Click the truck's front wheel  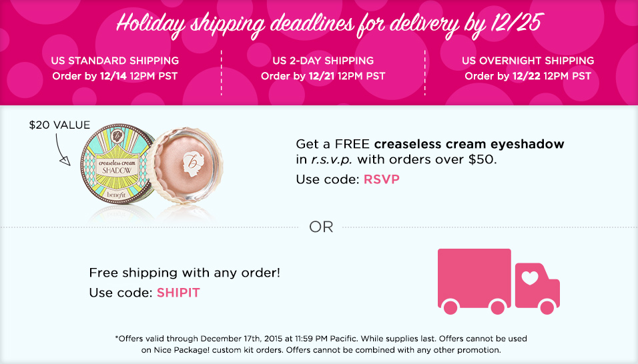pyautogui.click(x=547, y=307)
